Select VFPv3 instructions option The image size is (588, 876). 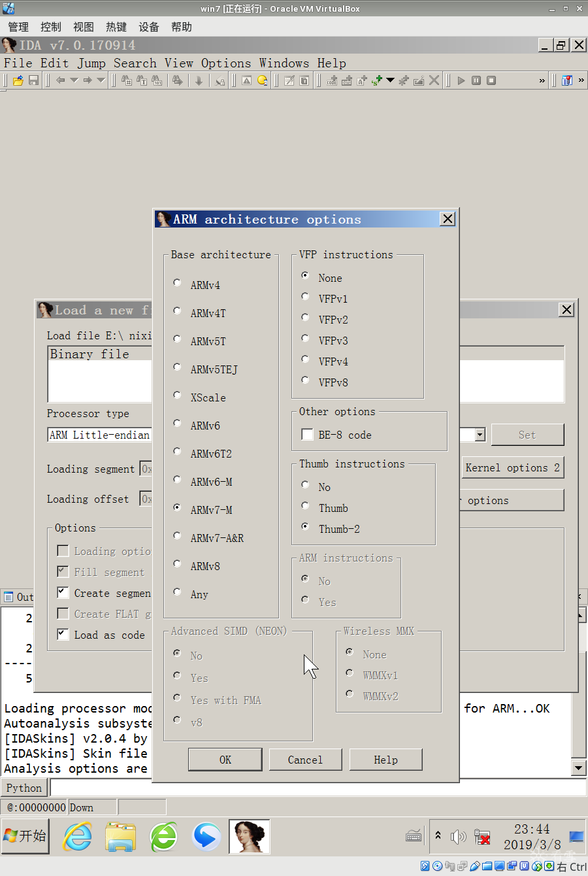305,339
